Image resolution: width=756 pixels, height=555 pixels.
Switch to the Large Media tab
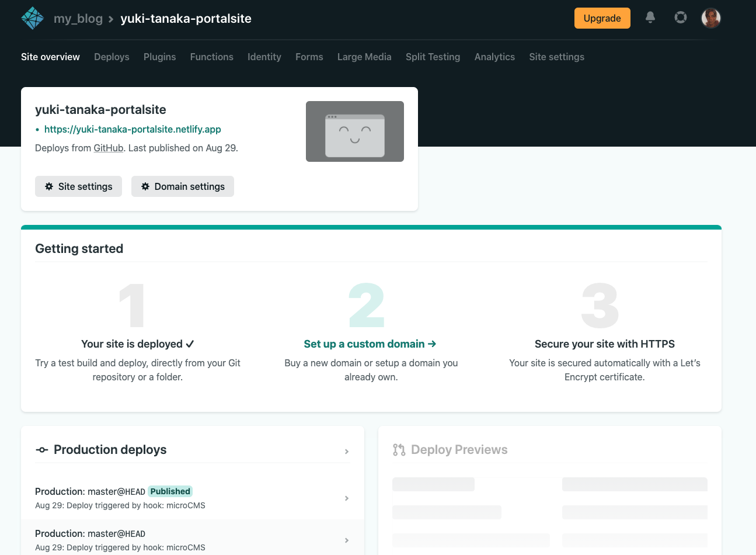pos(364,57)
